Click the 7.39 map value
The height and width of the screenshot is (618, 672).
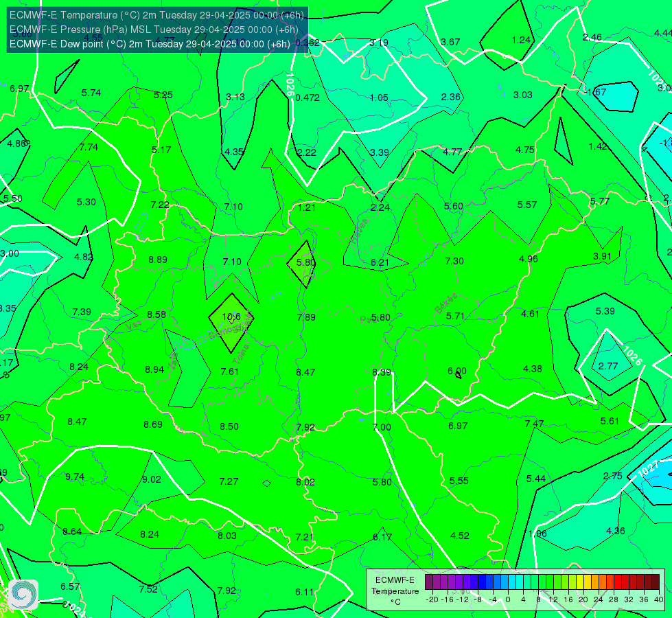click(82, 312)
